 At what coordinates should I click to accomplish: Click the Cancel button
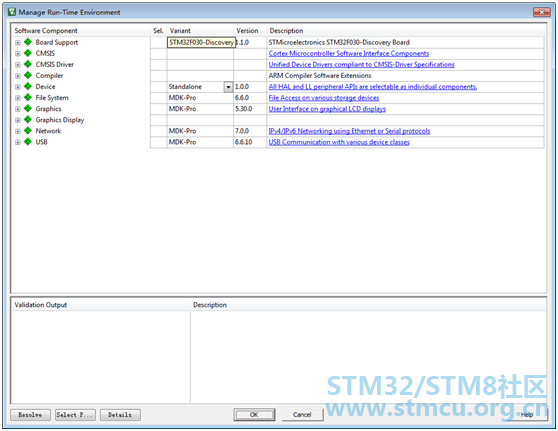point(302,415)
